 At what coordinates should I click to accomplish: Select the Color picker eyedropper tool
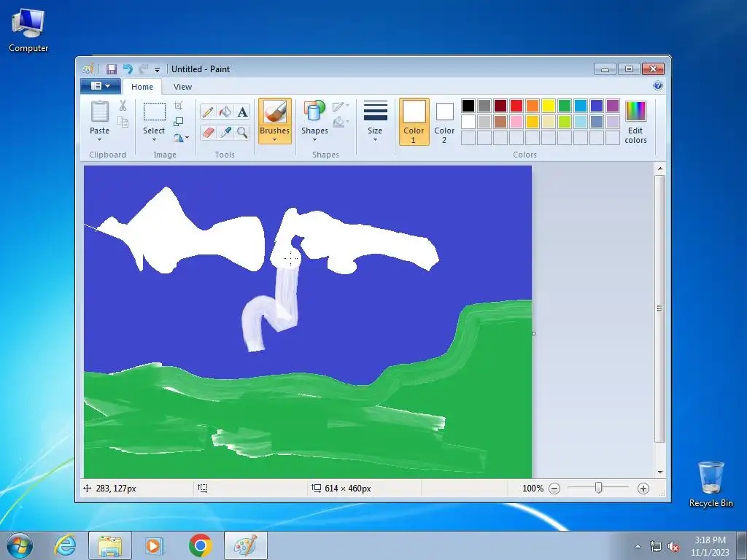[x=225, y=132]
